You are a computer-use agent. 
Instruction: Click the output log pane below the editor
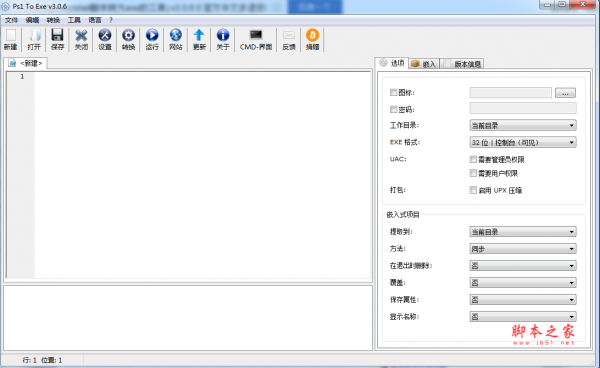click(x=188, y=318)
